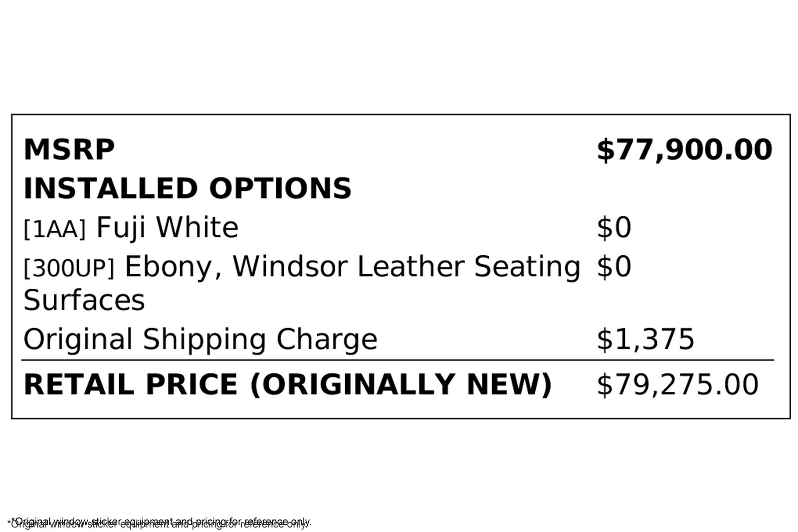Viewport: 798px width, 532px height.
Task: Click the $0 price for Ebony leather
Action: click(614, 266)
